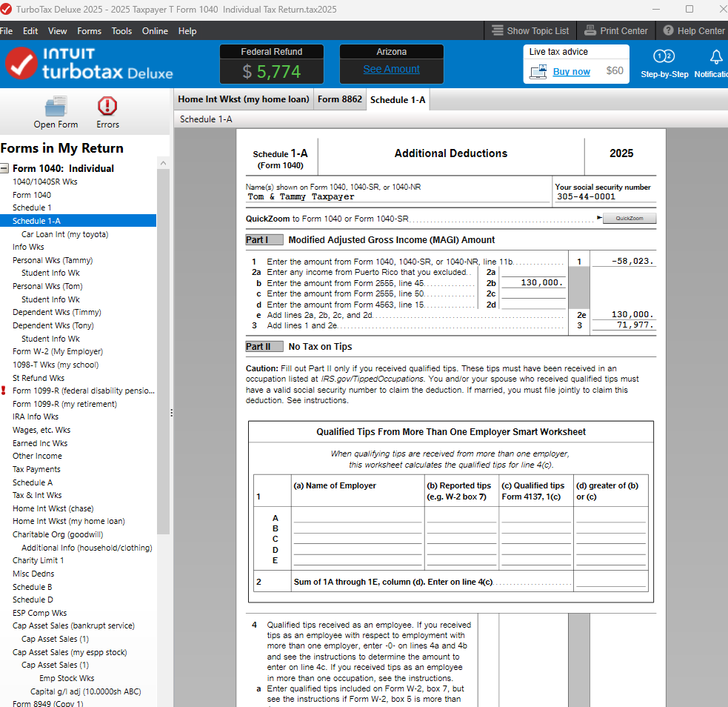Click the error mark beside Form 1099-R disability
728x707 pixels.
tap(4, 391)
